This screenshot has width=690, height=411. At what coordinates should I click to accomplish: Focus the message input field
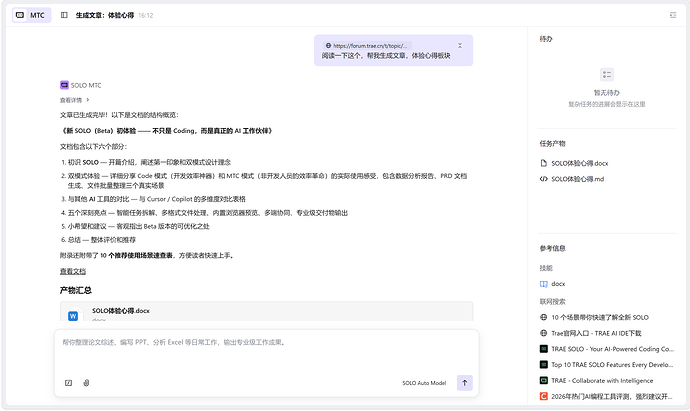click(x=267, y=342)
